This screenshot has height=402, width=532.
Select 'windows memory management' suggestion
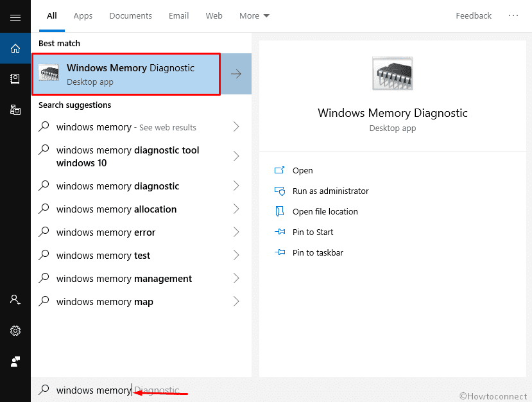141,279
